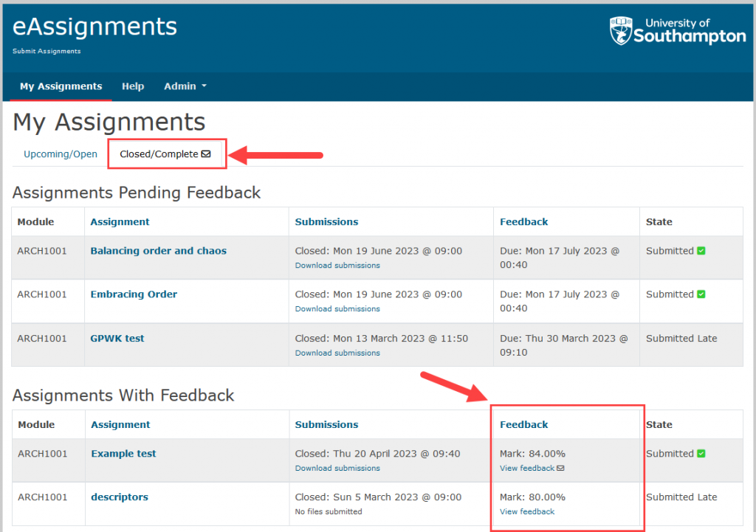Click ARCH1001 module cell for descriptors

point(42,497)
